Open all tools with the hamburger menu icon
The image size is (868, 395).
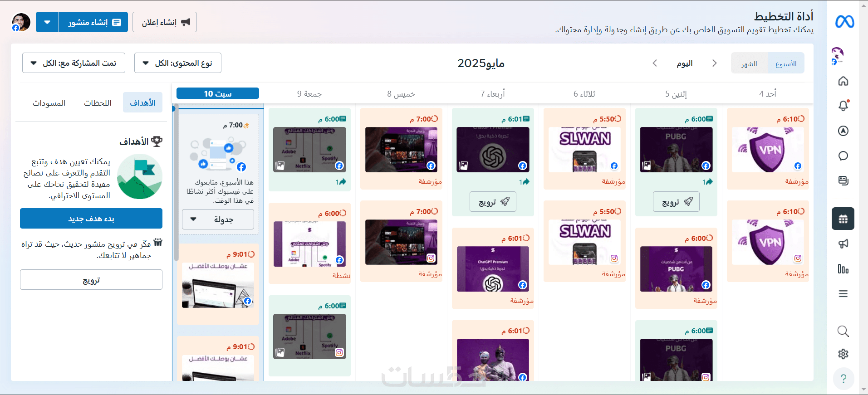[843, 294]
